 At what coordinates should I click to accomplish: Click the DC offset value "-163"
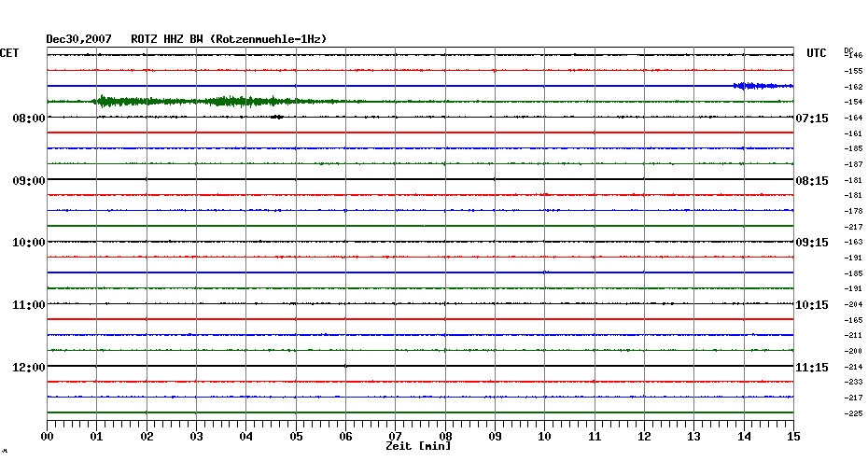pos(854,242)
